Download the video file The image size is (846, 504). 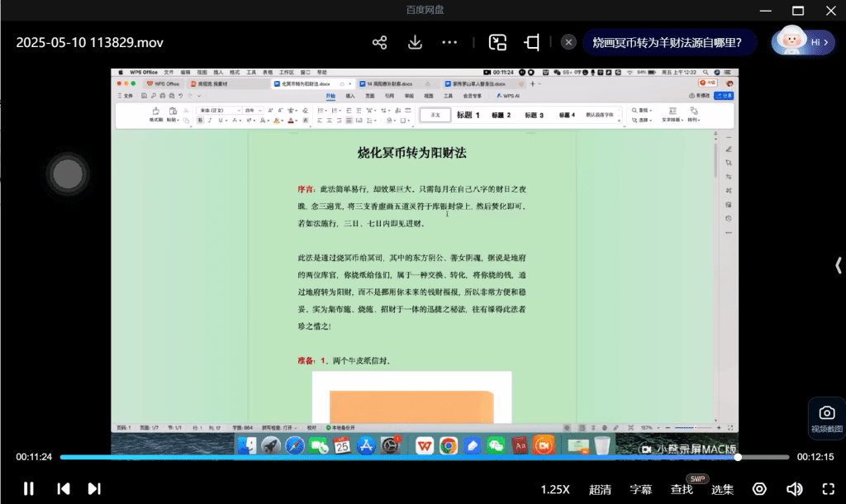[415, 42]
